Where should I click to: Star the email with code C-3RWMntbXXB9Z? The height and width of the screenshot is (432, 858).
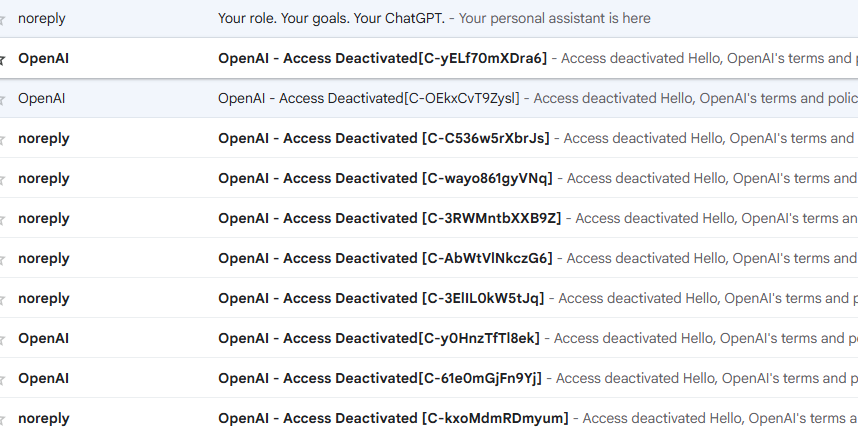(2, 221)
